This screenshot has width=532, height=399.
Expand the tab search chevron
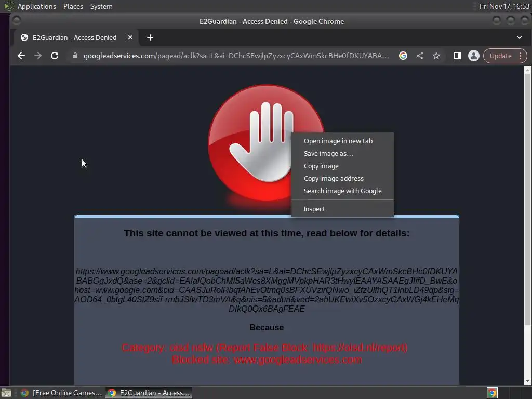pyautogui.click(x=520, y=37)
